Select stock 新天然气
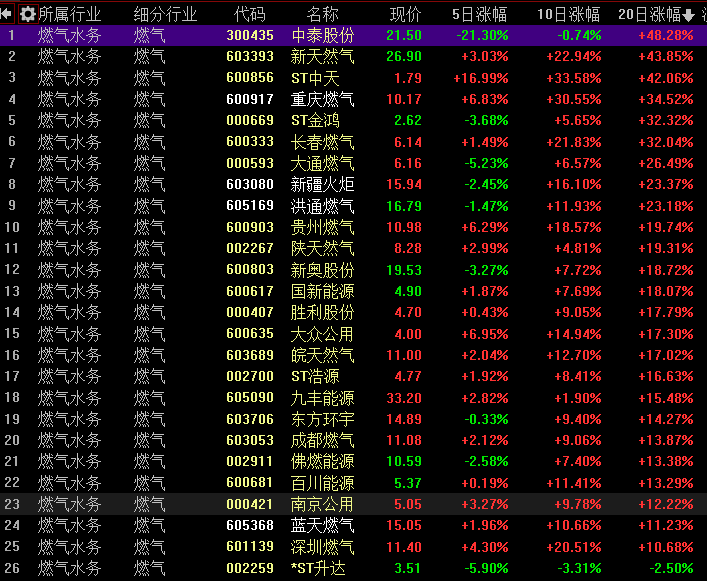707x581 pixels. (x=323, y=56)
